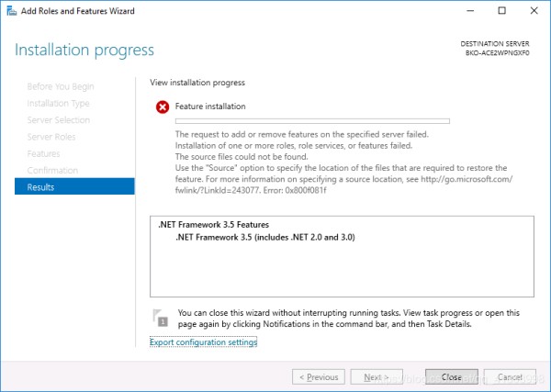
Task: Open Export configuration settings link
Action: click(203, 342)
